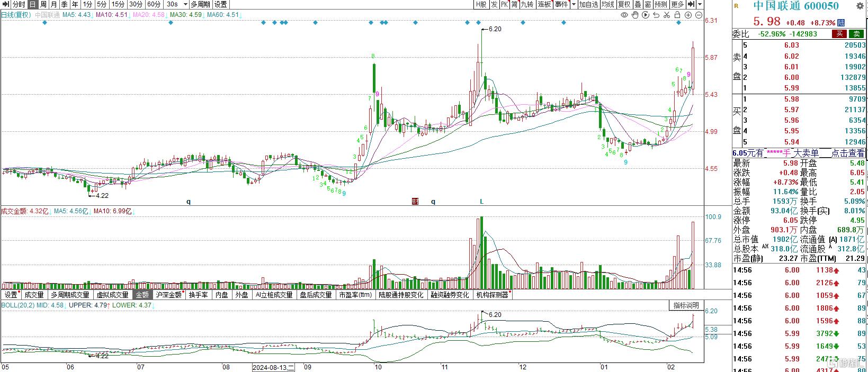Viewport: 868px width, 372px height.
Task: Select the 日 daily period
Action: pyautogui.click(x=32, y=4)
